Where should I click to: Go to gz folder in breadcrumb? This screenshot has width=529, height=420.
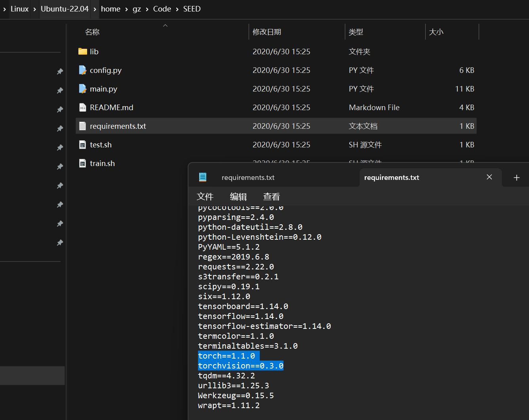click(137, 9)
